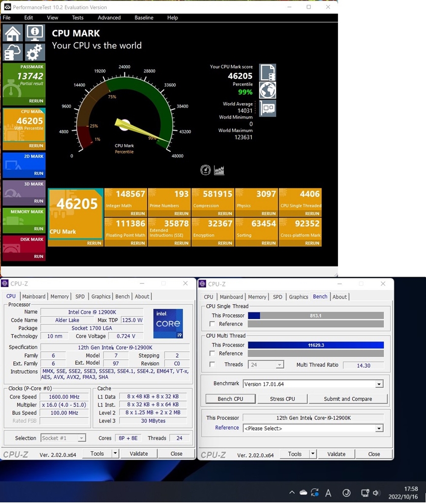The height and width of the screenshot is (504, 426).
Task: Open the Benchmark version dropdown
Action: [x=379, y=384]
